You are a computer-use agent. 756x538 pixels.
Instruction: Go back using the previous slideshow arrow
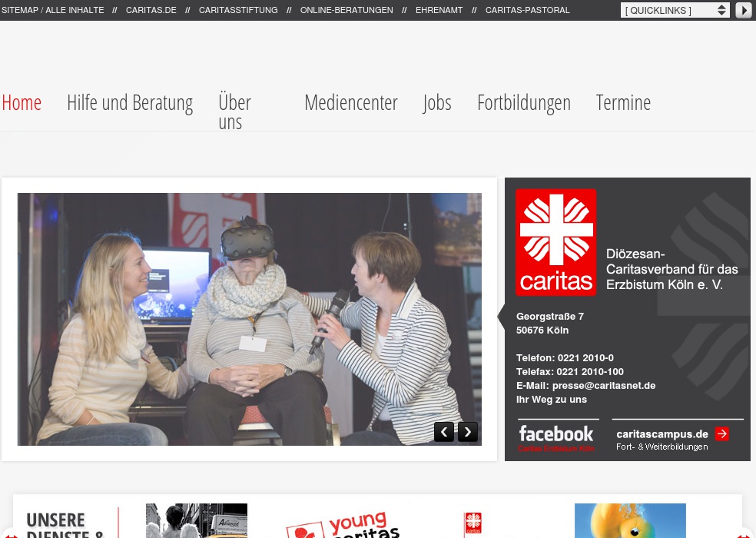(x=444, y=432)
